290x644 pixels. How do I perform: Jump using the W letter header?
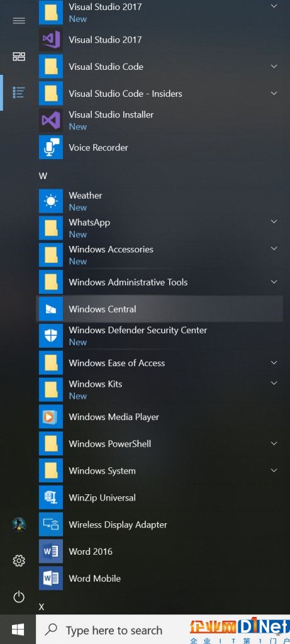point(43,176)
